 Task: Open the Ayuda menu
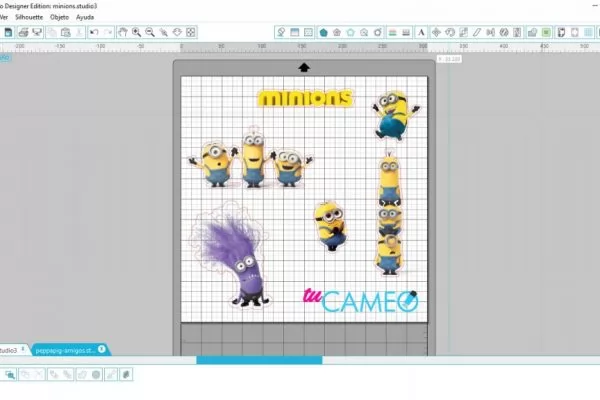(85, 17)
